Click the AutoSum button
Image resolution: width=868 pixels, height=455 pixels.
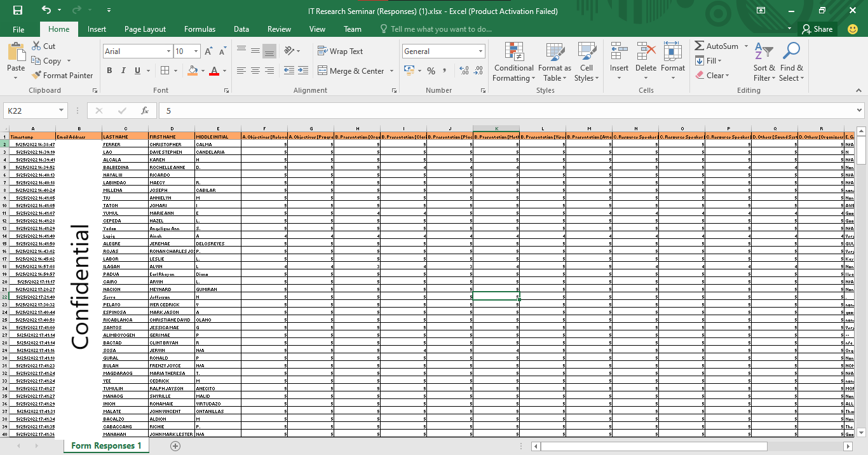[716, 46]
